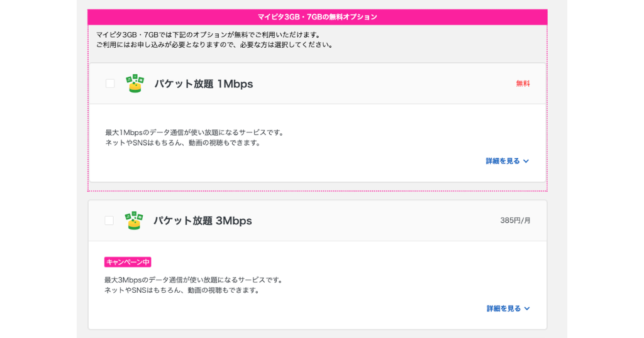Open 詳細を見る for the 1Mbps option
Image resolution: width=644 pixels, height=338 pixels.
point(502,161)
